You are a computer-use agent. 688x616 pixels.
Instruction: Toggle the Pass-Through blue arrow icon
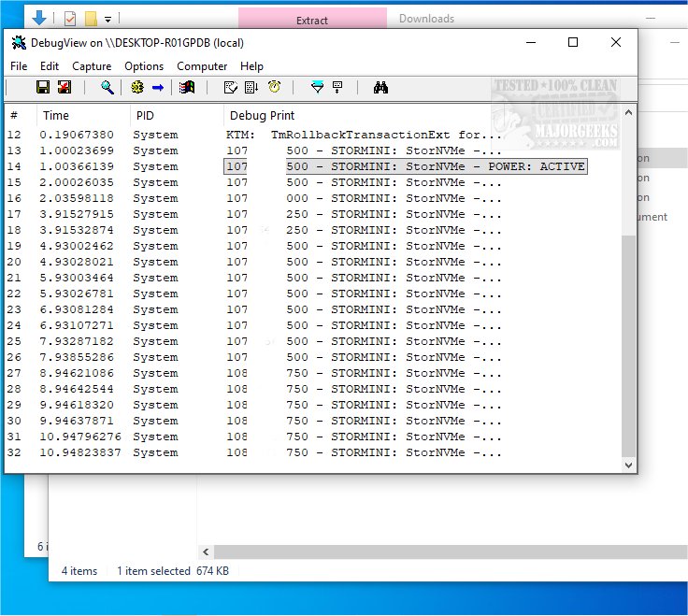point(158,88)
